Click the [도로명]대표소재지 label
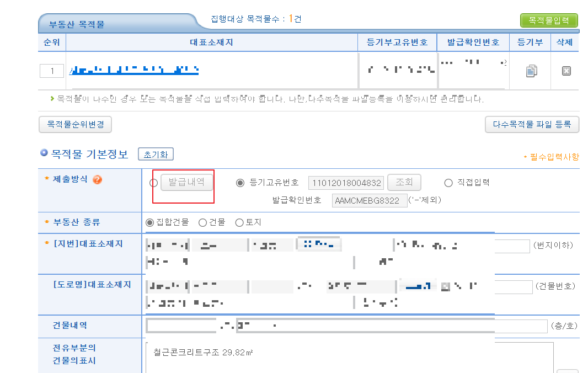 [x=92, y=285]
